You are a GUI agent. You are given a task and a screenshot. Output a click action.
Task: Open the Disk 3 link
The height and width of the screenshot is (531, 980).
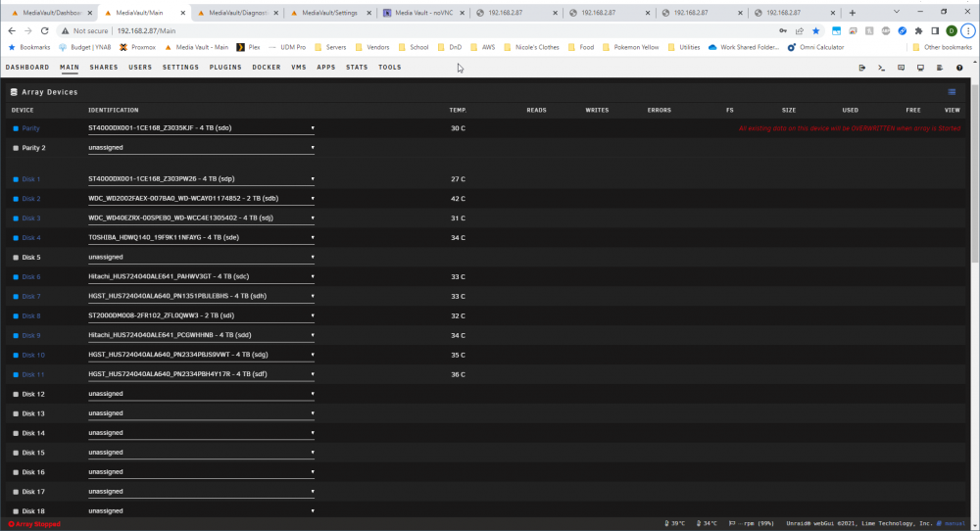coord(31,218)
